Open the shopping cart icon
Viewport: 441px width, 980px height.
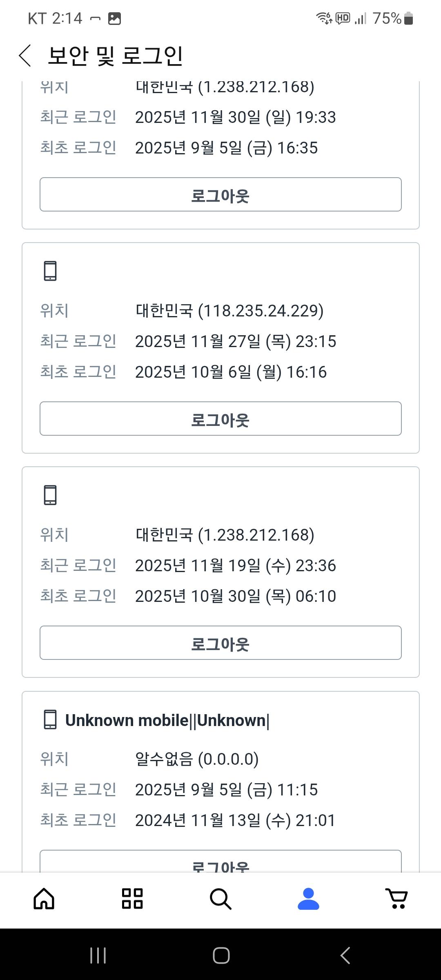tap(396, 899)
